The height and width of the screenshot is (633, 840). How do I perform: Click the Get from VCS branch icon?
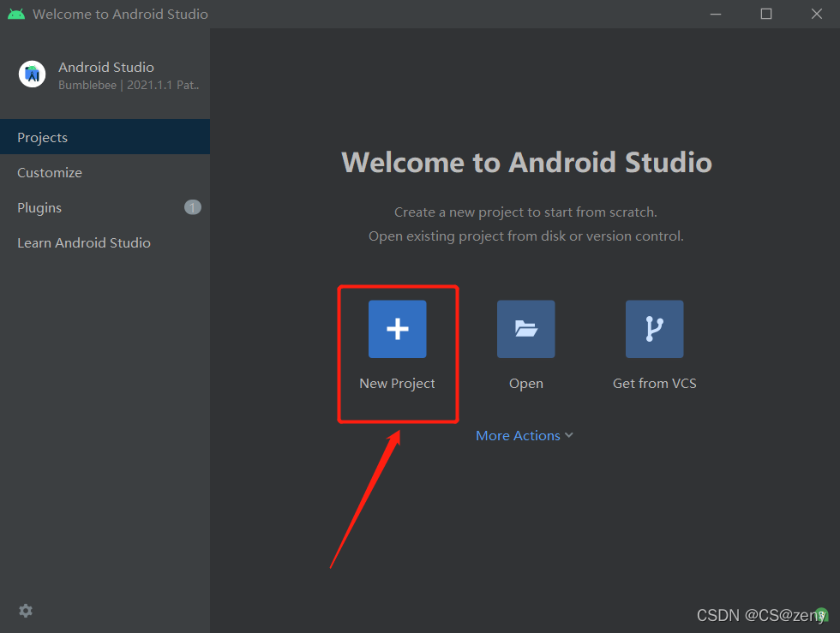click(654, 329)
